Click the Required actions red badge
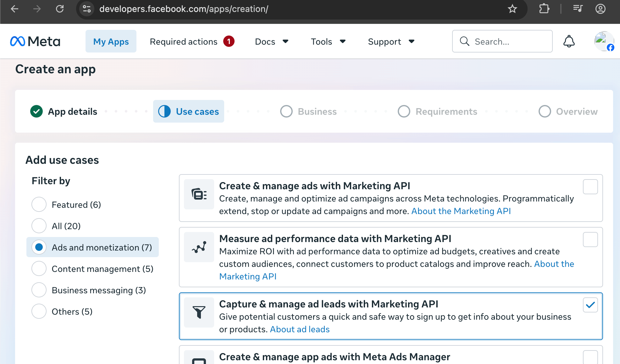This screenshot has height=364, width=620. click(229, 41)
